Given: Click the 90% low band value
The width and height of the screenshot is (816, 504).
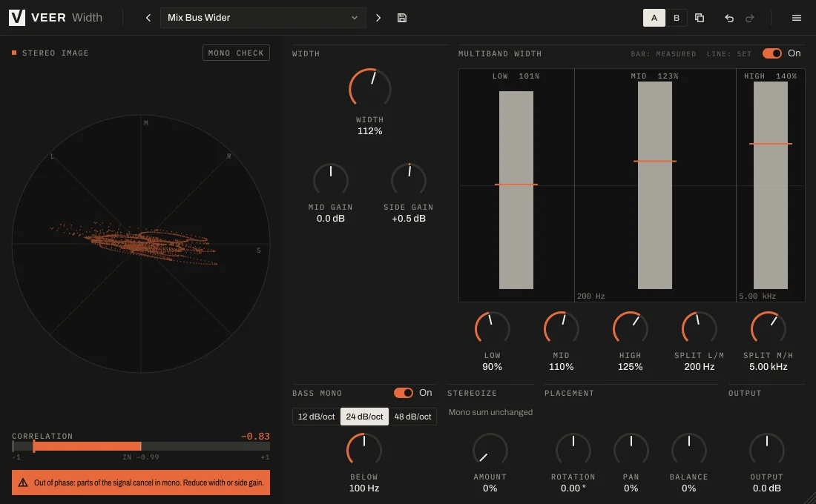Looking at the screenshot, I should coord(492,367).
